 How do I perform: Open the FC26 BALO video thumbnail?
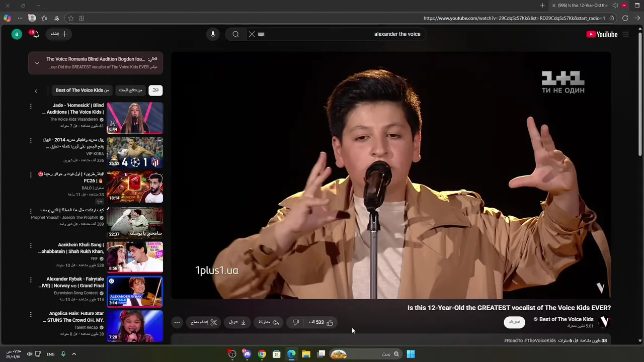135,187
